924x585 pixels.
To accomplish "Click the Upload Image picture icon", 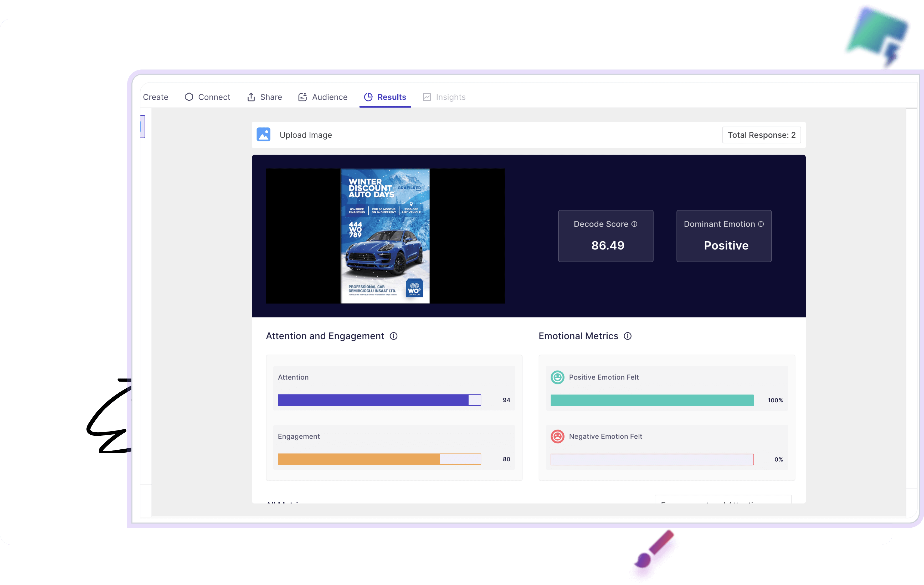I will [263, 135].
